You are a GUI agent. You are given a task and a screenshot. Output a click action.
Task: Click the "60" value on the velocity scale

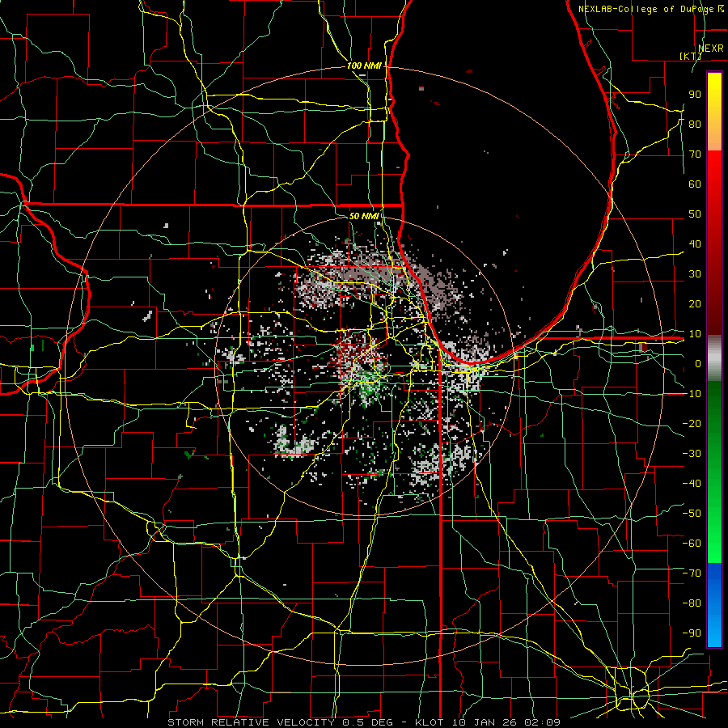pyautogui.click(x=695, y=184)
